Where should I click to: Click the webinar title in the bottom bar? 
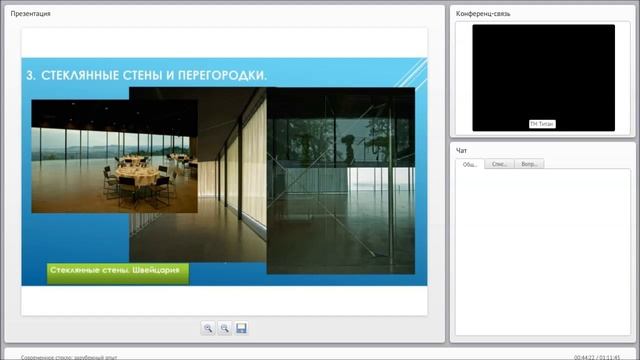tap(69, 357)
